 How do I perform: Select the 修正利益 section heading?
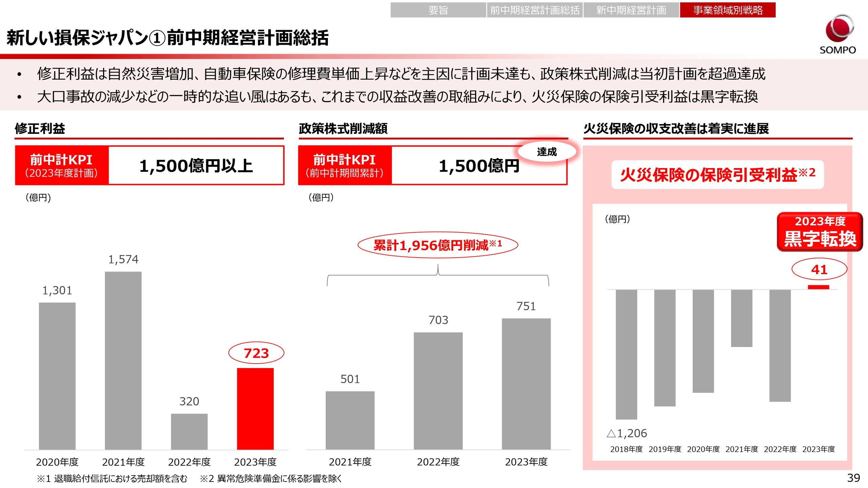pos(40,129)
